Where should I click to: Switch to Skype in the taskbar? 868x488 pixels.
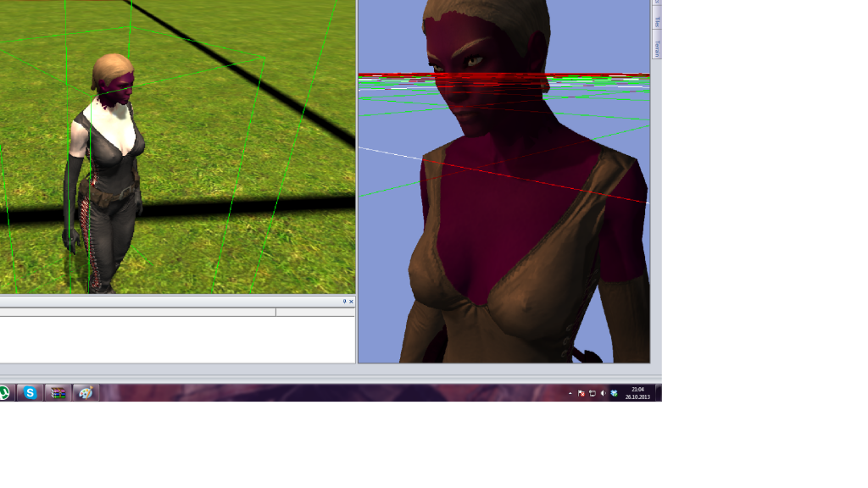[30, 393]
